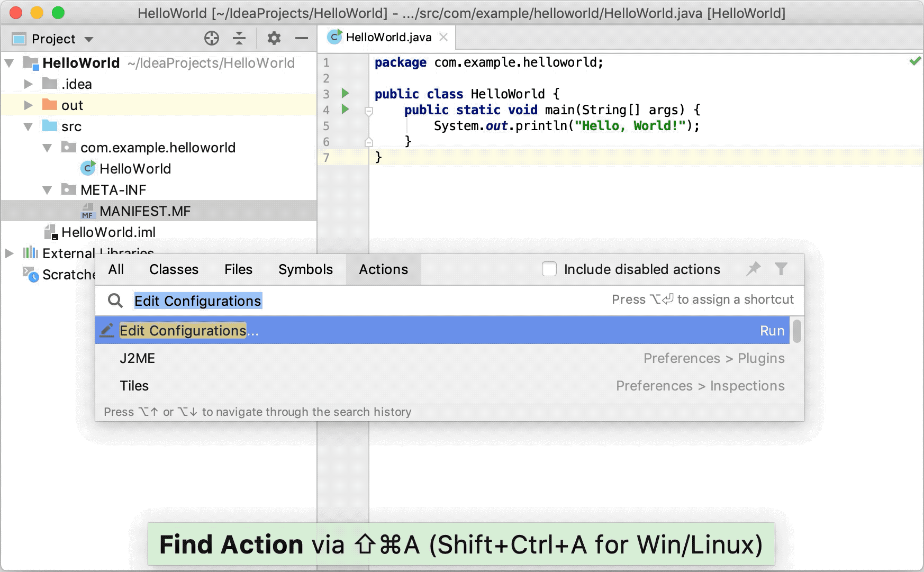Viewport: 924px width, 572px height.
Task: Hide the Project tool window with minus icon
Action: point(302,38)
